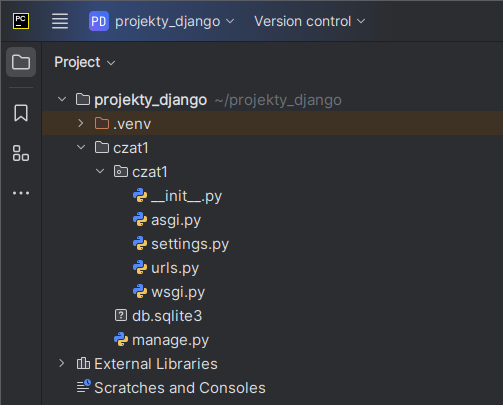
Task: Collapse the outer czat1 folder chevron
Action: point(81,147)
